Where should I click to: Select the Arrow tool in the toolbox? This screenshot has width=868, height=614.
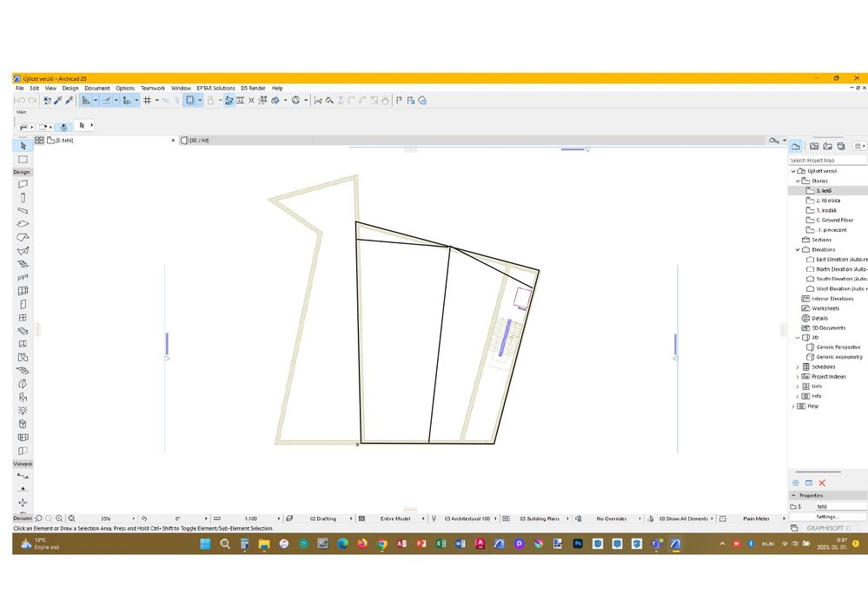22,146
